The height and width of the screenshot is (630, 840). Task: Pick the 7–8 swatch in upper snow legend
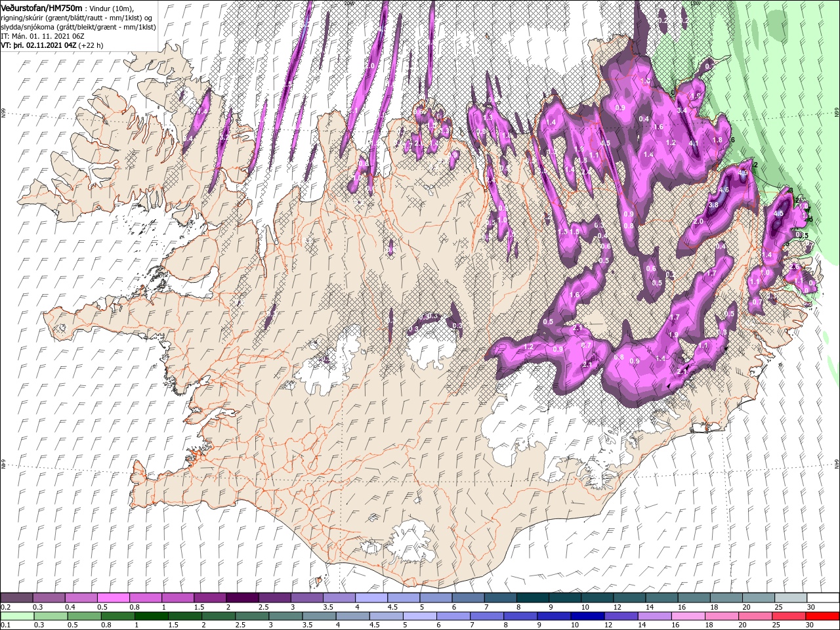pyautogui.click(x=500, y=597)
